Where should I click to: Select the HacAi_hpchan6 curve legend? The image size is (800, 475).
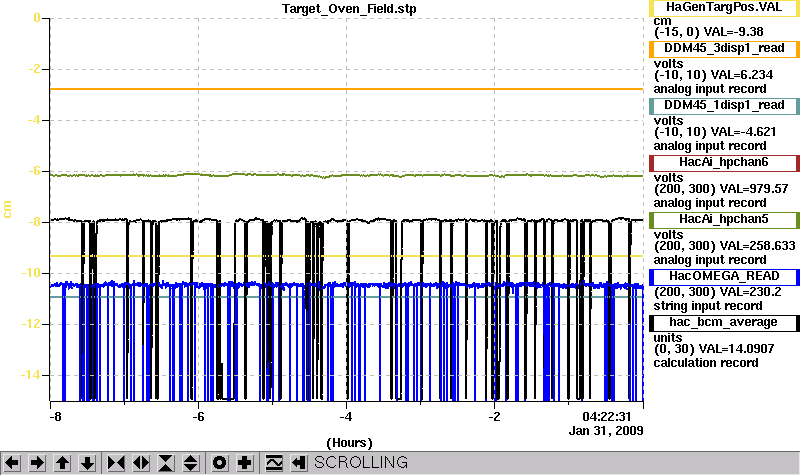click(x=724, y=163)
